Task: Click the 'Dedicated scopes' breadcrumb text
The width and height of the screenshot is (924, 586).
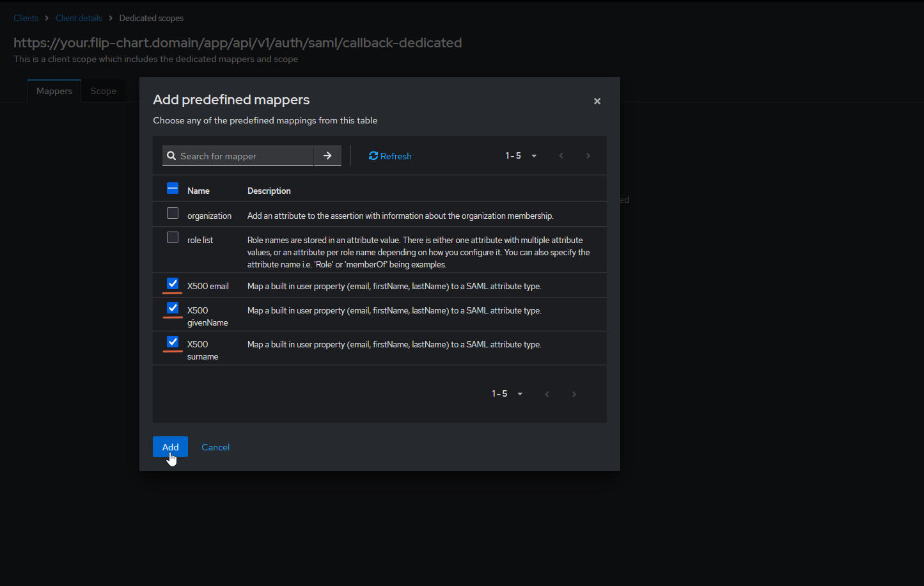Action: pyautogui.click(x=151, y=18)
